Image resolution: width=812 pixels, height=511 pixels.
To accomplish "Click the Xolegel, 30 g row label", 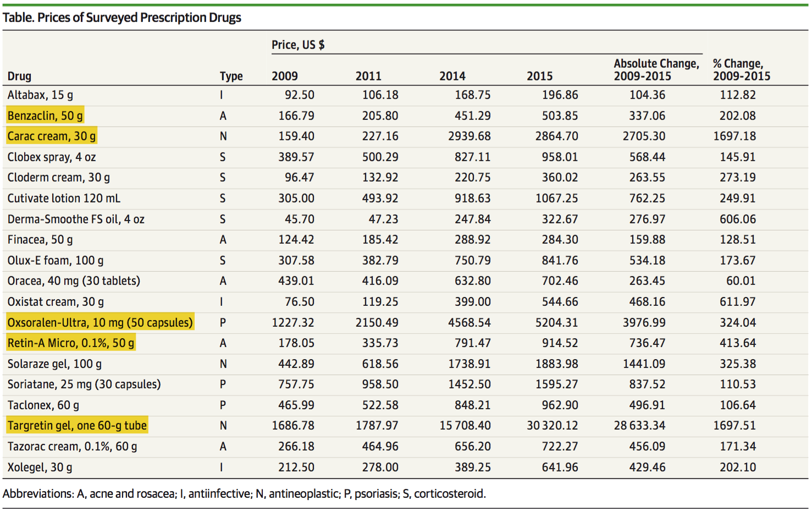I will 40,467.
